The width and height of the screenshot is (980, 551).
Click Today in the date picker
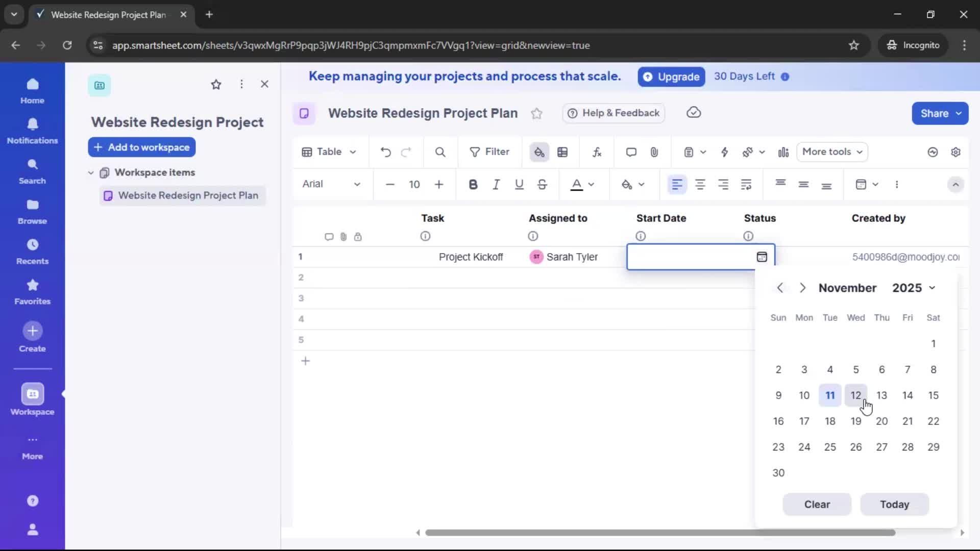[x=894, y=504]
